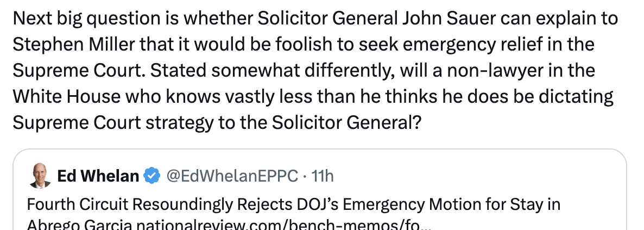Click the blue verified checkmark badge
The height and width of the screenshot is (230, 644).
pyautogui.click(x=151, y=176)
